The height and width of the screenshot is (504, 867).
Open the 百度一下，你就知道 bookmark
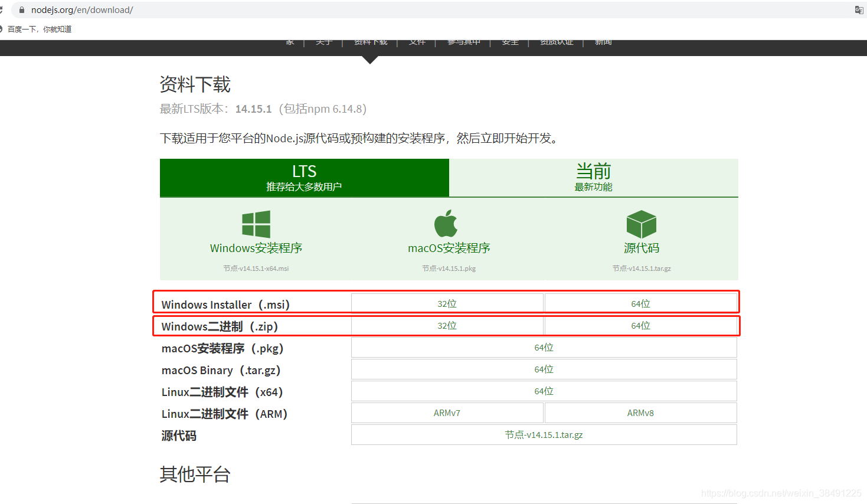coord(40,29)
